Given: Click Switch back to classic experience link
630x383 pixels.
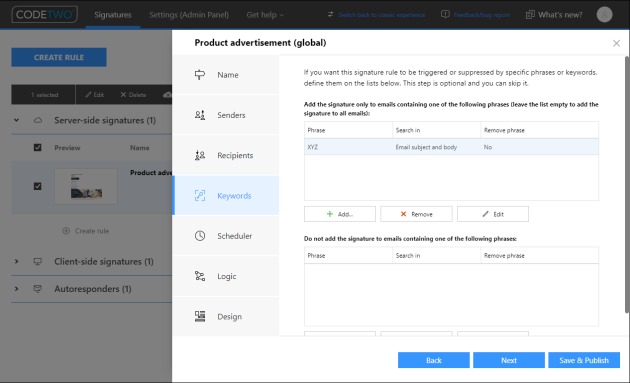Looking at the screenshot, I should 382,15.
